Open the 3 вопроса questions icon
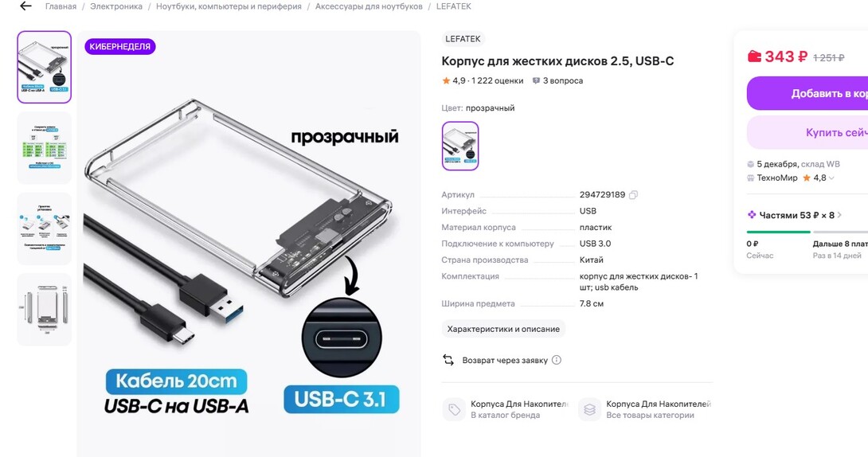Image resolution: width=868 pixels, height=457 pixels. 537,81
